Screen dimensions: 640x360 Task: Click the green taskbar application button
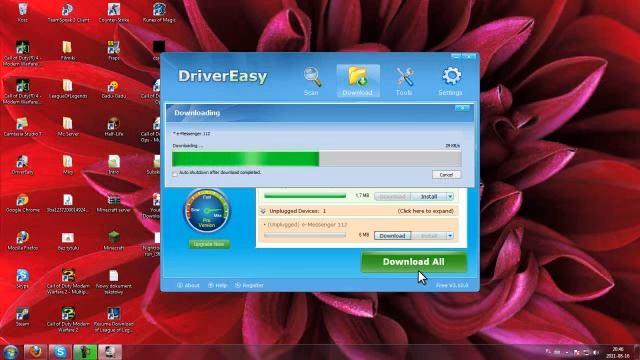click(x=85, y=352)
